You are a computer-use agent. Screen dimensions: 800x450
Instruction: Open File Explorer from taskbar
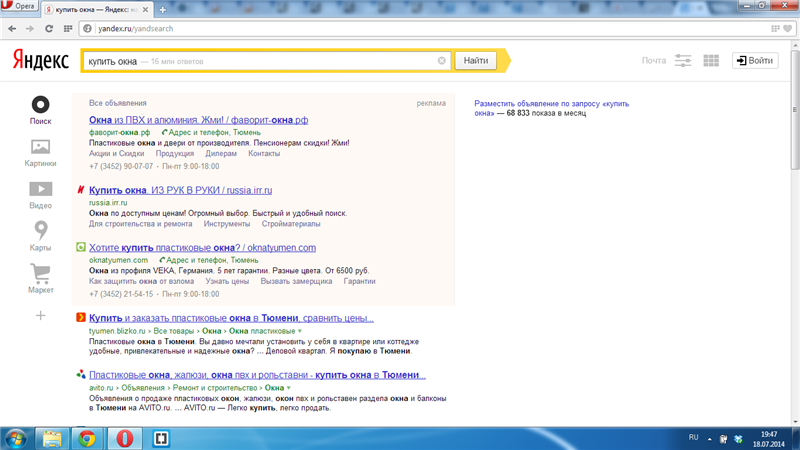tap(52, 439)
